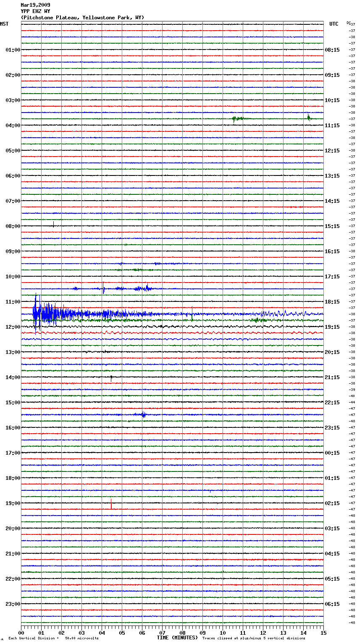Select the 15:00 MST row label
The image size is (357, 644).
13,403
